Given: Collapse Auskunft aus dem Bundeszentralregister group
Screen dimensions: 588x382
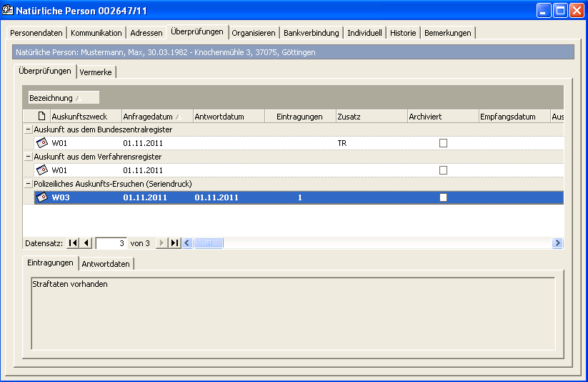Looking at the screenshot, I should (28, 129).
